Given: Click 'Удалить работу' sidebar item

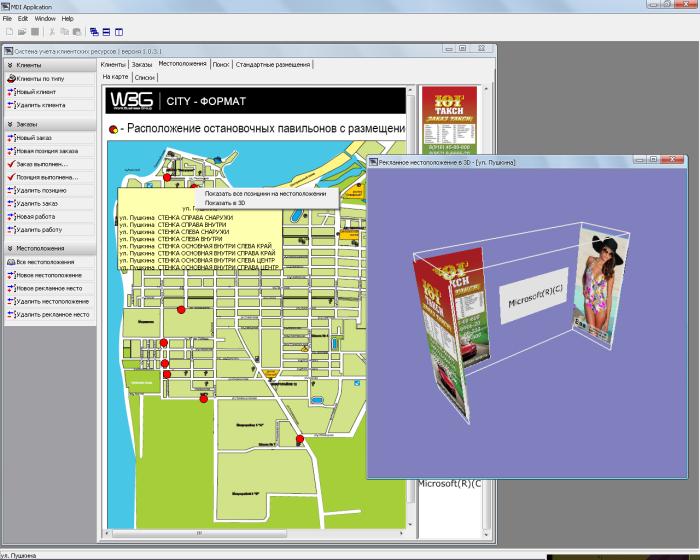Looking at the screenshot, I should (x=50, y=230).
